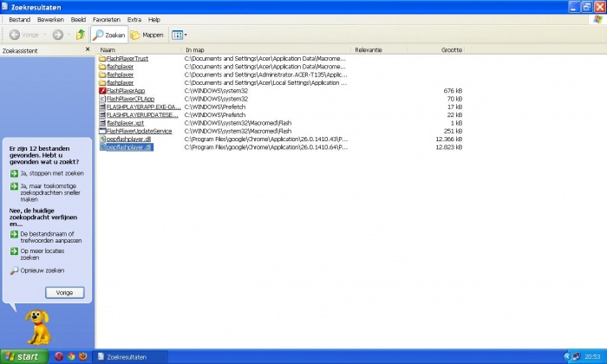Screen dimensions: 607x364
Task: Toggle the Mappen folders pane button
Action: 147,35
